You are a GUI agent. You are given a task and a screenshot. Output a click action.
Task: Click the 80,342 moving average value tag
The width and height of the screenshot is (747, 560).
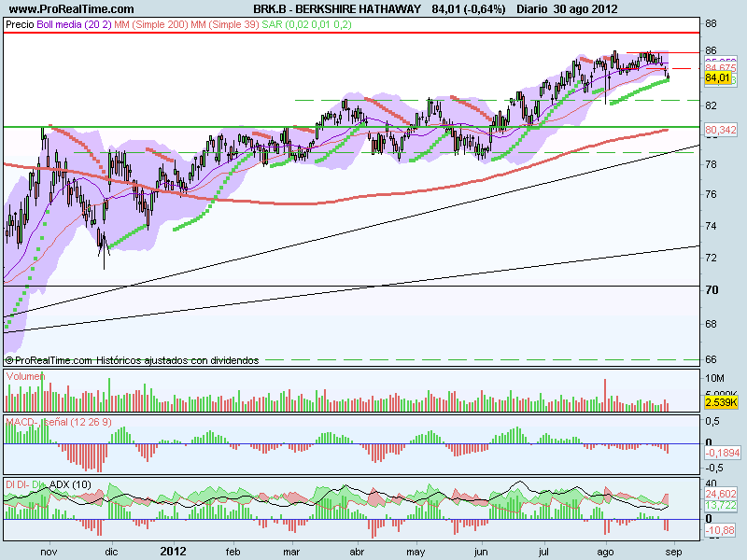click(721, 130)
